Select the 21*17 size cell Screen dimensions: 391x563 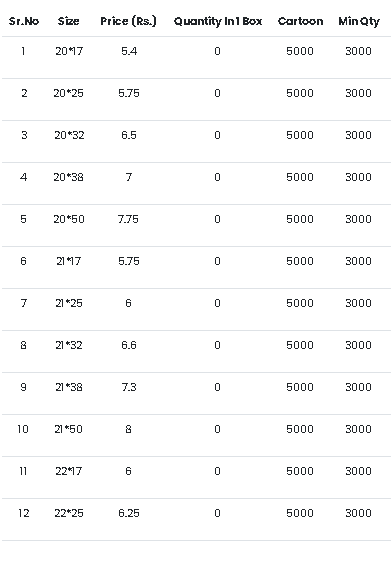tap(69, 261)
